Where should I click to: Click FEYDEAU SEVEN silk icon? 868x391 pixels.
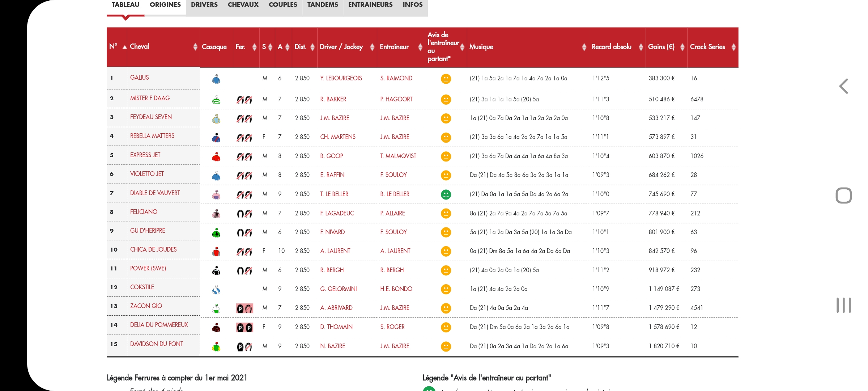(216, 119)
